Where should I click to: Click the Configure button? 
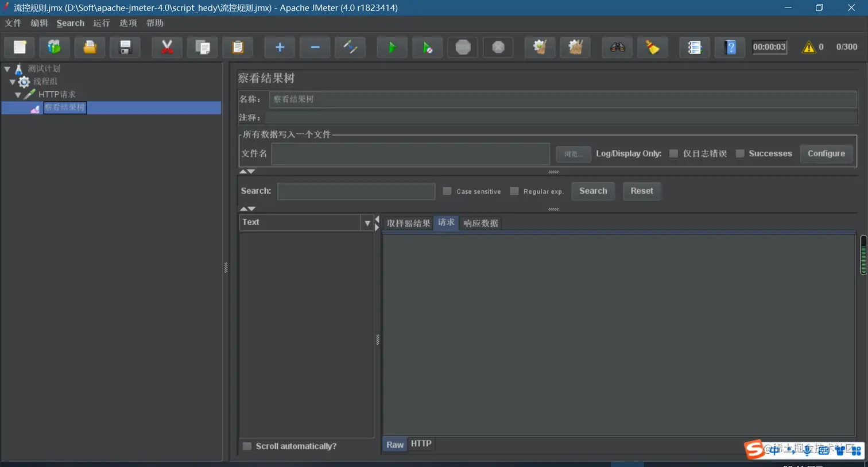point(826,153)
